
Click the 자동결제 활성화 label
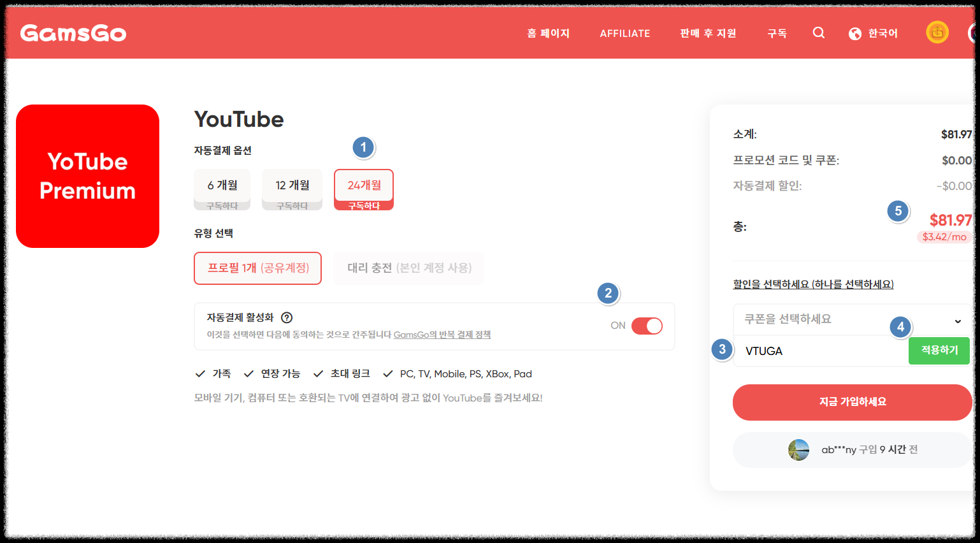pos(240,317)
